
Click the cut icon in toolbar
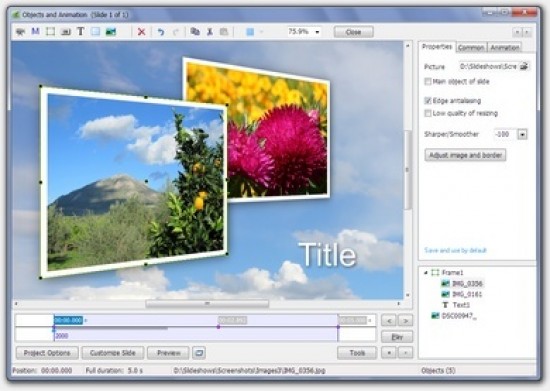[210, 32]
